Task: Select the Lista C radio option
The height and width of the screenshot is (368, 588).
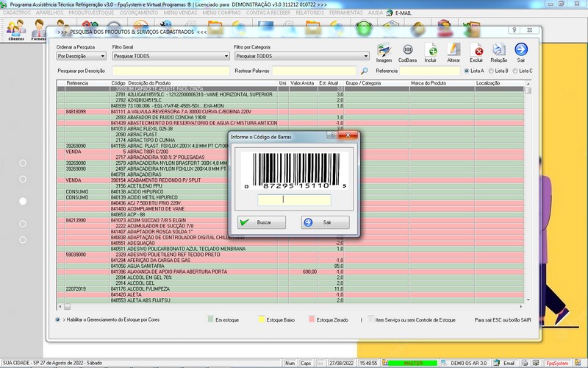Action: [515, 71]
